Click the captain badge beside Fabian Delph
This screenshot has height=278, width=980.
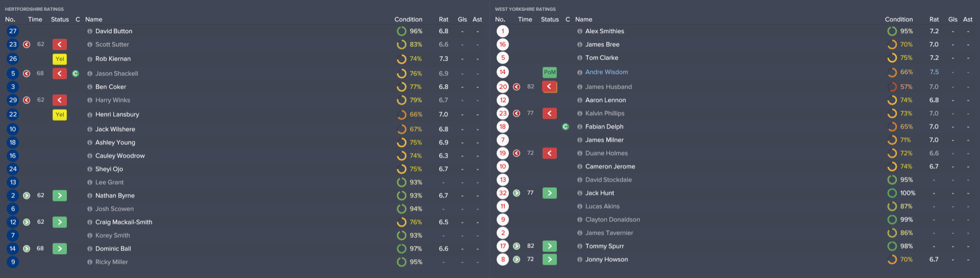(x=566, y=127)
